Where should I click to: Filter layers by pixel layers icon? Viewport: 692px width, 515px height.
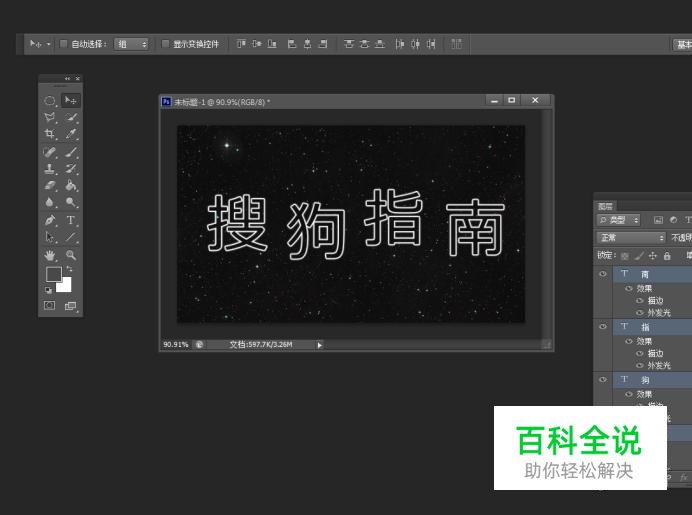(658, 220)
